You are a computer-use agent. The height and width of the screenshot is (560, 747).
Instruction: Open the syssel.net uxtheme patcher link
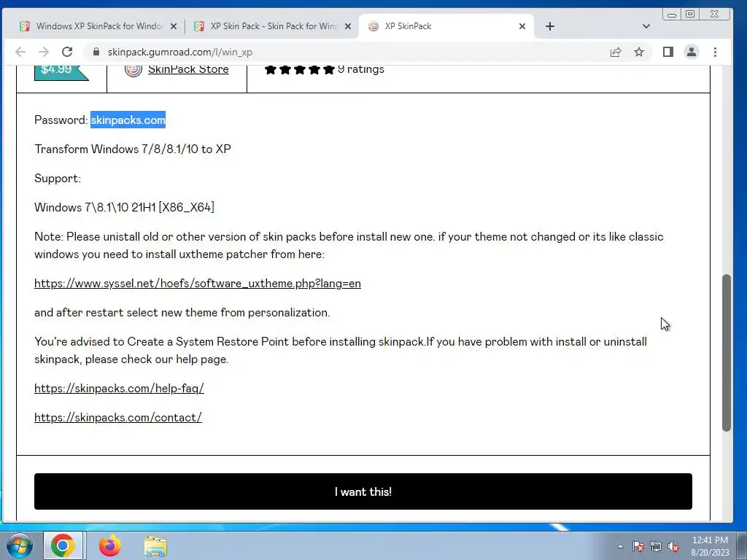[198, 284]
